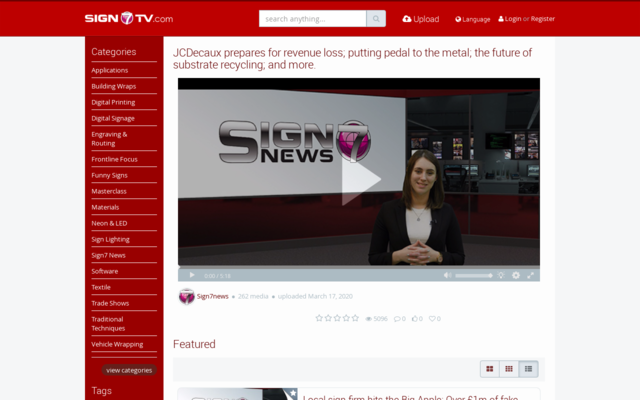Open the Vehicle Wrapping category
The image size is (640, 400).
coord(117,344)
